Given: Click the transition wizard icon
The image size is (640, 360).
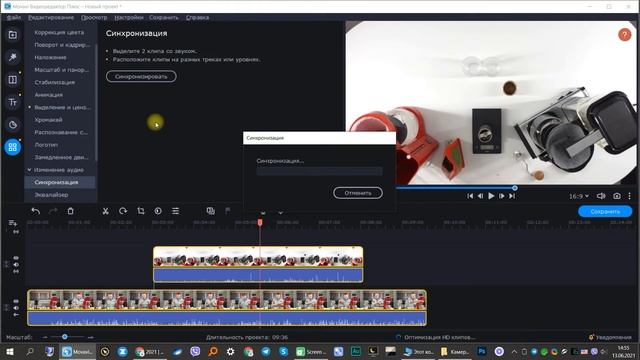Looking at the screenshot, I should 211,211.
